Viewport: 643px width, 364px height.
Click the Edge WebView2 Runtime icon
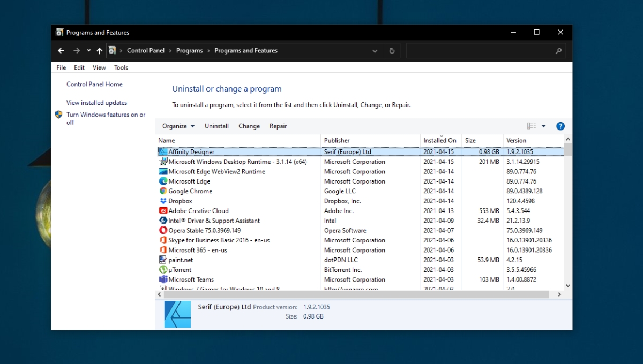(163, 171)
